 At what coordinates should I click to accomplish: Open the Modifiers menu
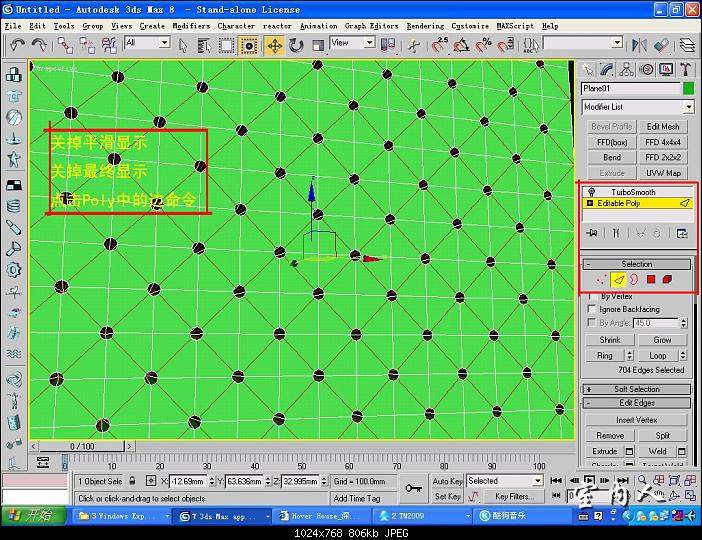191,26
